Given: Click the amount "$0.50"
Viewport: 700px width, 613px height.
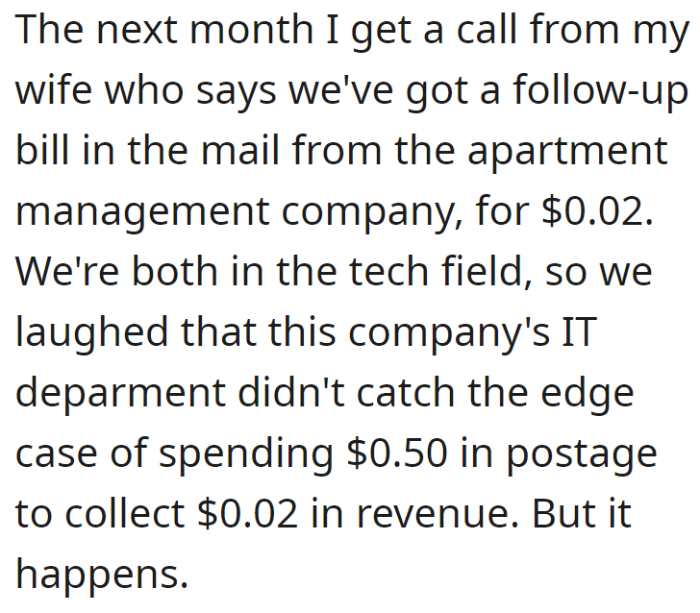Looking at the screenshot, I should click(397, 454).
